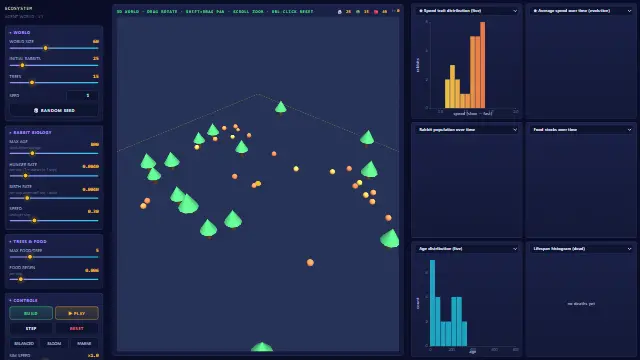Click the play triangle icon on Play button

click(70, 313)
